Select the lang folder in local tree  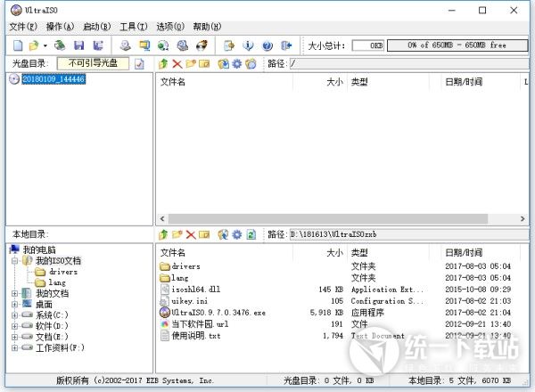tap(57, 282)
